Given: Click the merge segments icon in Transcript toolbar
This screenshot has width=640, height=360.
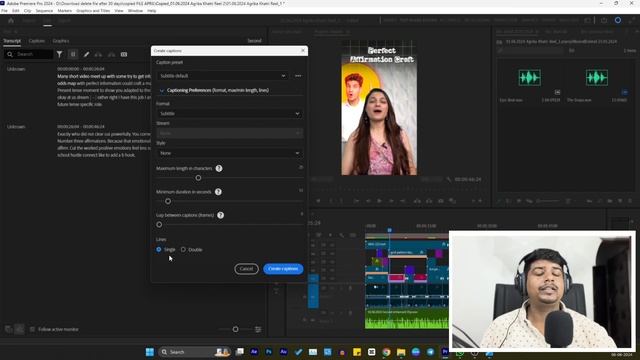Looking at the screenshot, I should 98,54.
